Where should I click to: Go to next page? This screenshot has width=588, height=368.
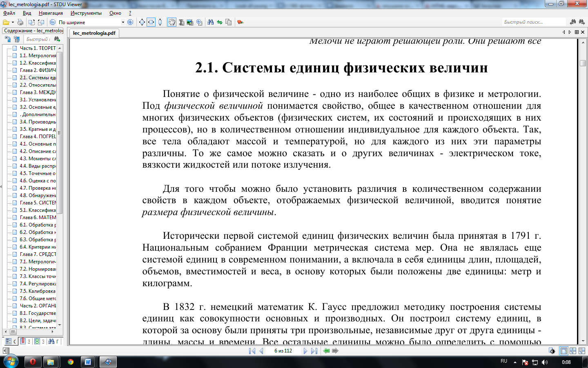click(305, 351)
